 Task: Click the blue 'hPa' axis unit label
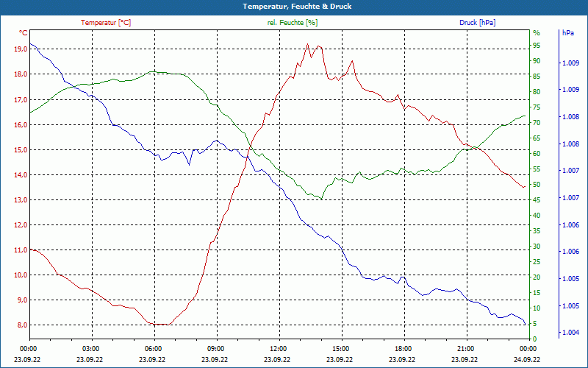[568, 33]
